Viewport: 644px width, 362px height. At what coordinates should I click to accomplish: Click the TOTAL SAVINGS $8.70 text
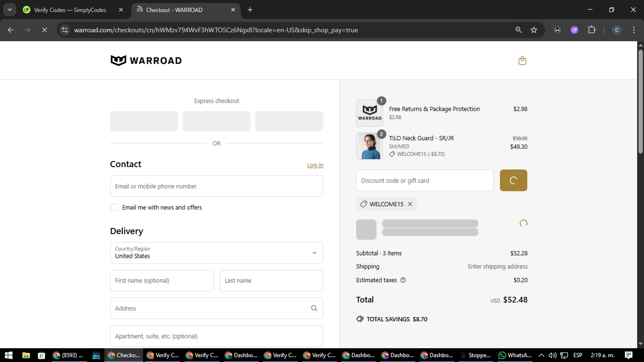tap(397, 319)
